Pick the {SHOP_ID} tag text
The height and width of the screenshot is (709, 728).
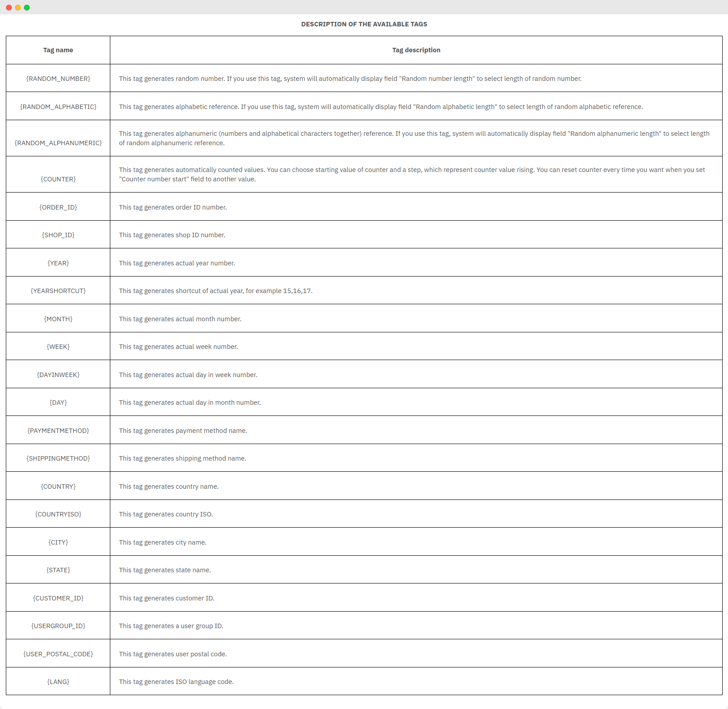pos(58,235)
